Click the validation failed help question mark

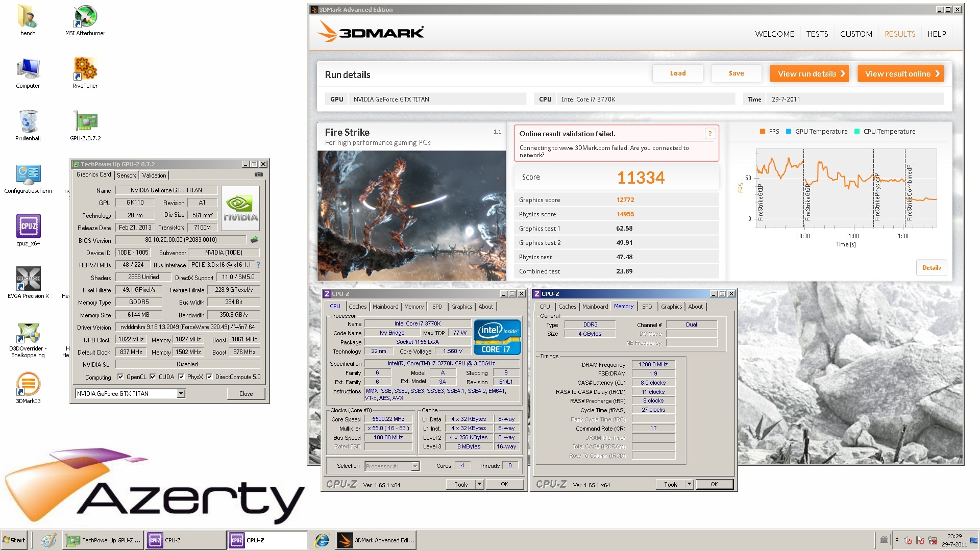click(709, 134)
